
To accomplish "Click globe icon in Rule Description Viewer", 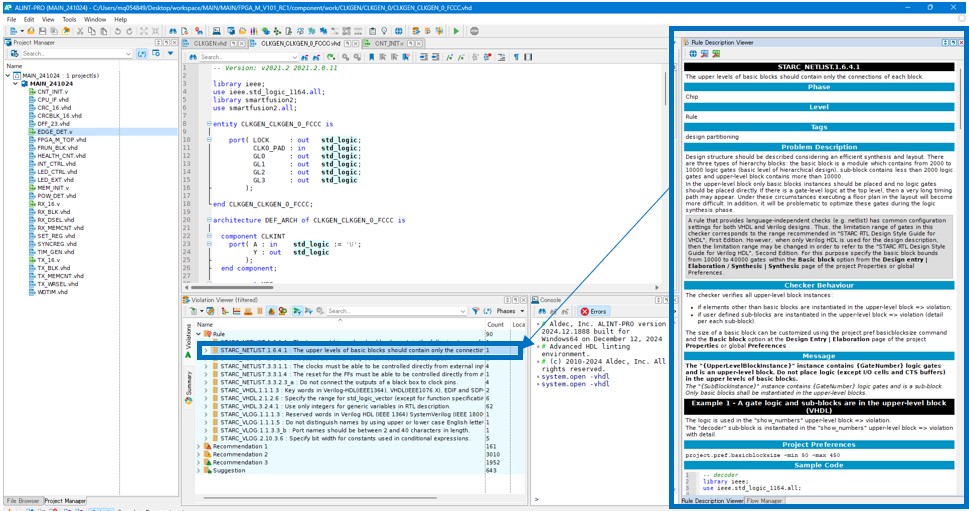I will tap(693, 54).
